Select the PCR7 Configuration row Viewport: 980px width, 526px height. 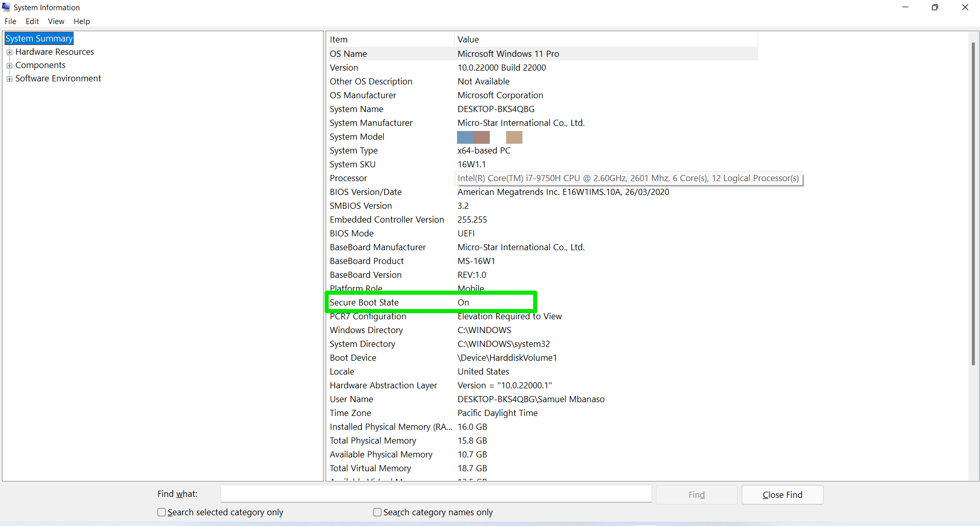[542, 316]
